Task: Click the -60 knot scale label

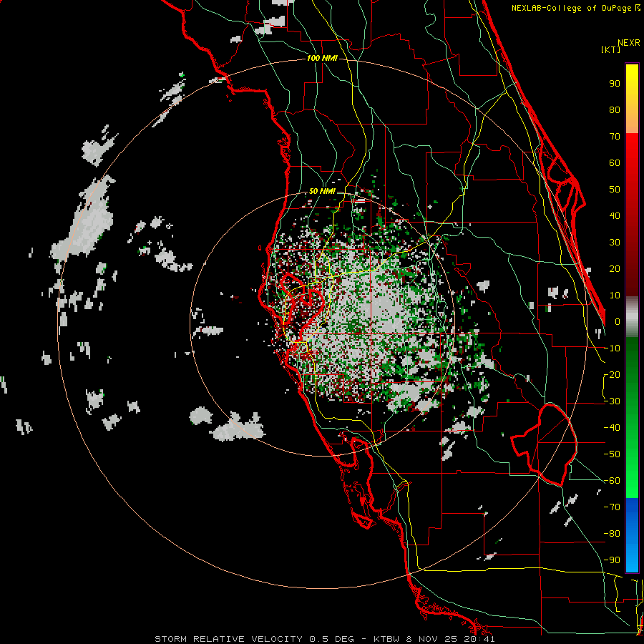Action: tap(612, 481)
